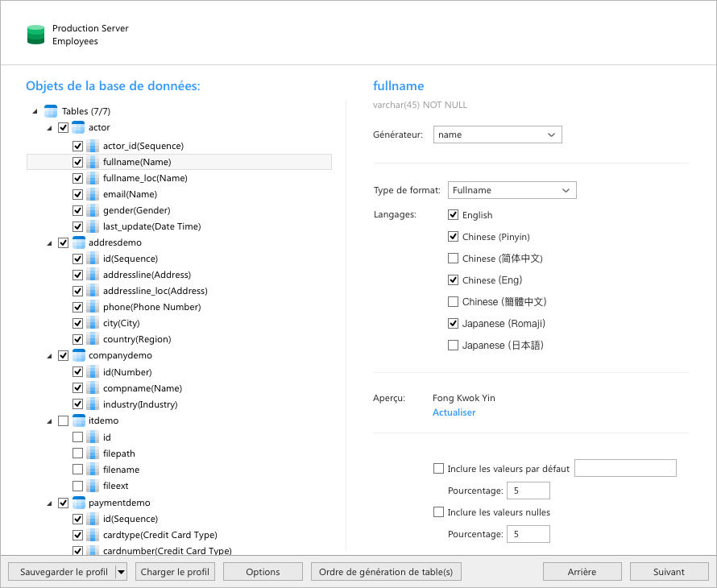Select the cardnumber(Credit Card Type) row
717x588 pixels.
coord(179,550)
